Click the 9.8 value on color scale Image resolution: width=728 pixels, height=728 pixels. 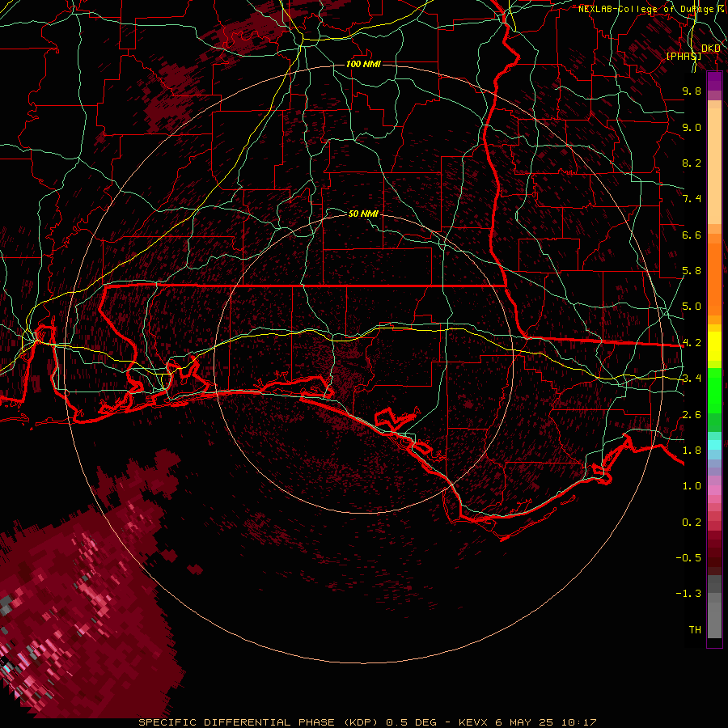click(x=692, y=91)
